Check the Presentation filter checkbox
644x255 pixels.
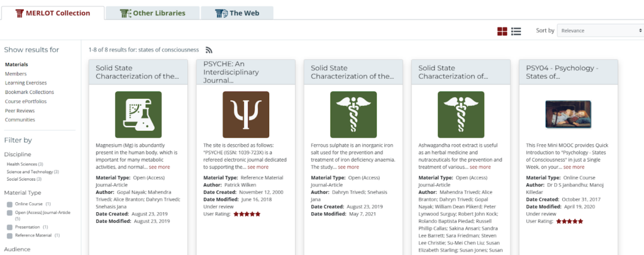[9, 227]
